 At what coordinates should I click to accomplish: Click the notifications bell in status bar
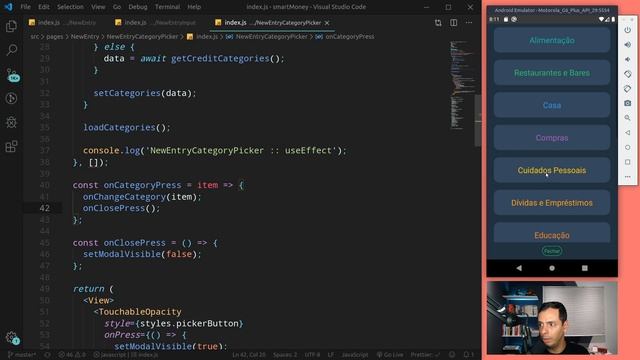[468, 355]
